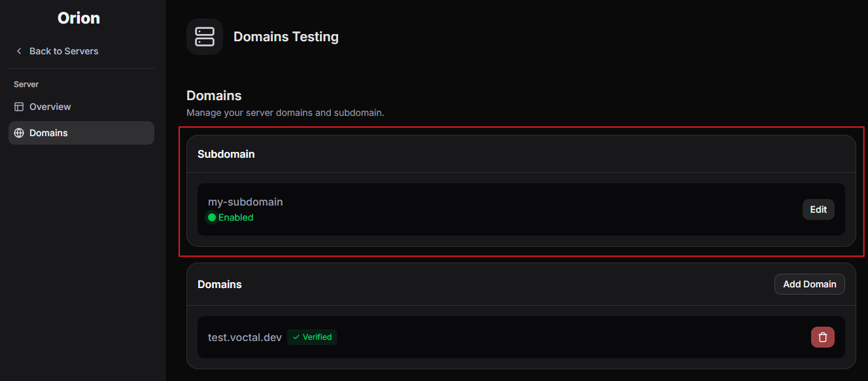Click the server stack icon beside Domains Testing
Screen dimensions: 868x381
pos(205,37)
